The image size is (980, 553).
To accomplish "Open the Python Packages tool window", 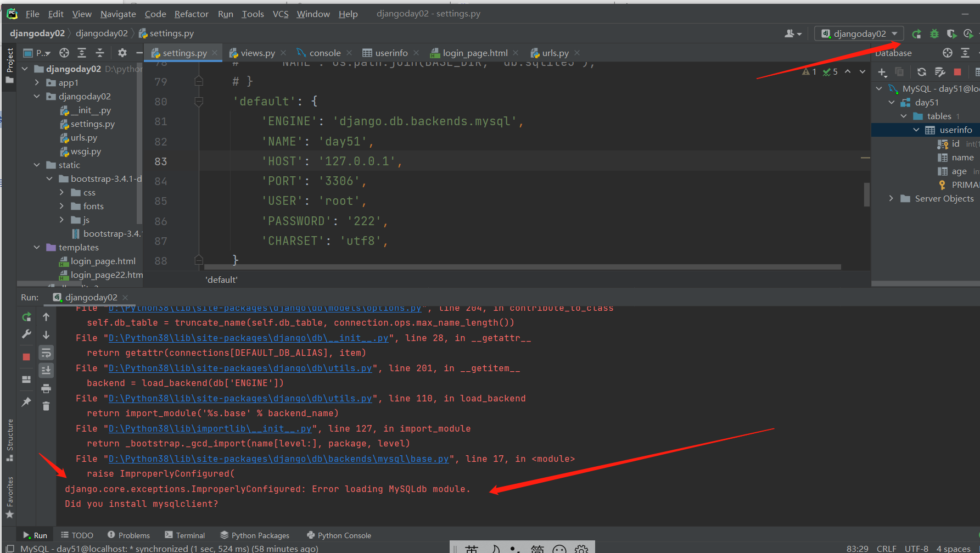I will [255, 535].
